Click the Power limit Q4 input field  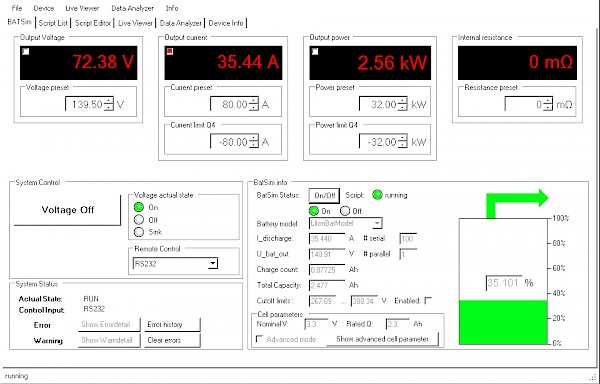[x=378, y=142]
